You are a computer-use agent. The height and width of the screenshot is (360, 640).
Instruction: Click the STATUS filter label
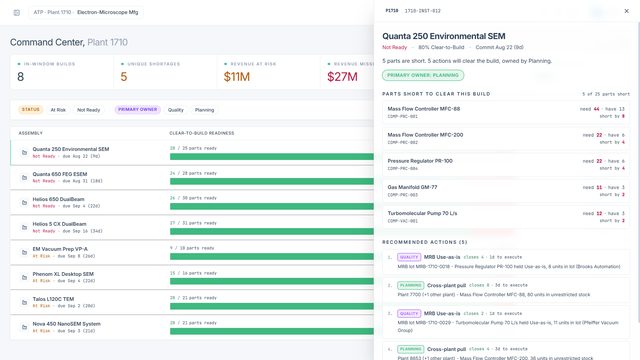31,109
